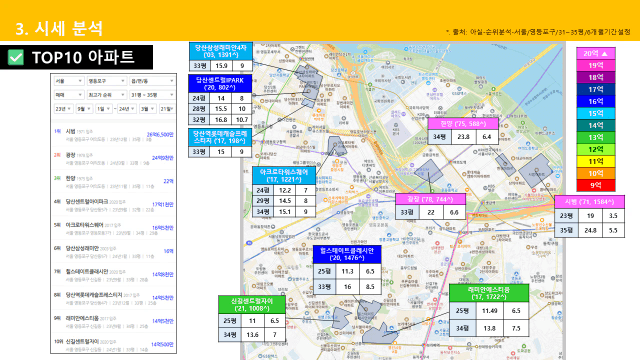640x360 pixels.
Task: Open rank 4 당산센트럴아이파크 listing
Action: [x=113, y=205]
